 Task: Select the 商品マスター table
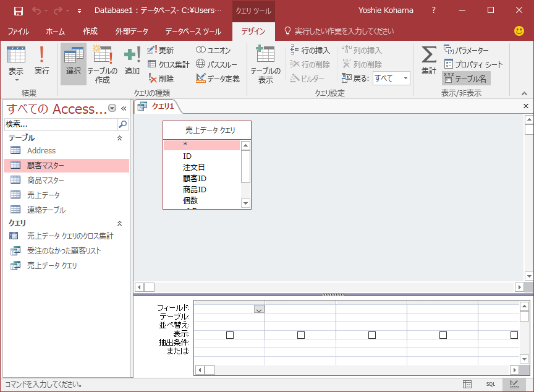[x=66, y=180]
